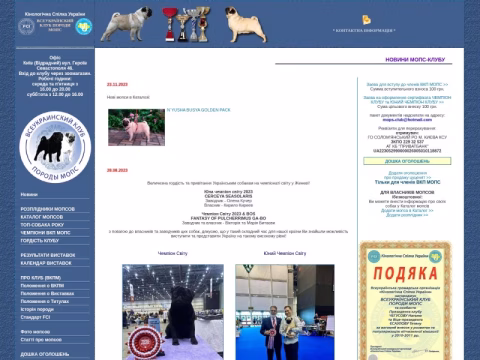Open ЧЕМПІОНИ ВКП МОПС menu item
Screen dimensions: 480x360
tap(45, 233)
